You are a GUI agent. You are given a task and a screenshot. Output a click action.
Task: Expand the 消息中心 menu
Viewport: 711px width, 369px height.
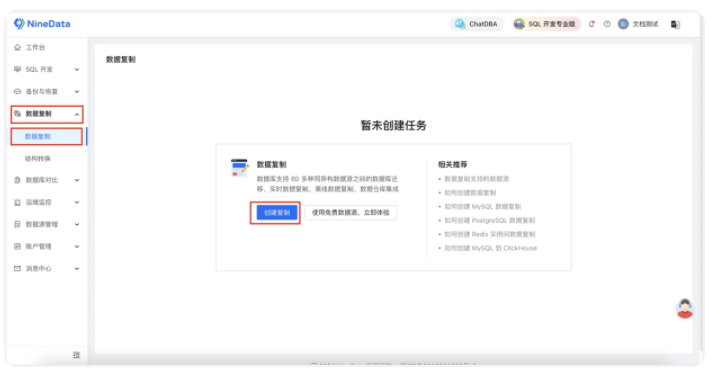(47, 269)
